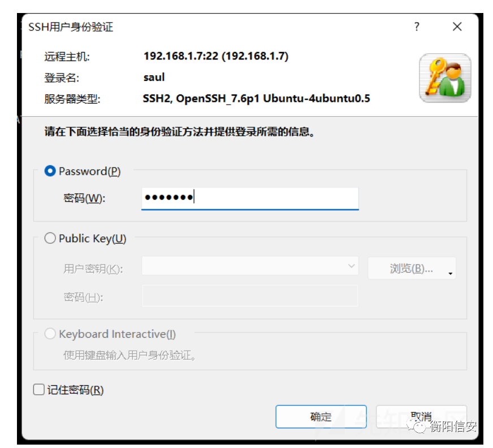The width and height of the screenshot is (493, 448).
Task: Click the login name saul text
Action: (154, 77)
